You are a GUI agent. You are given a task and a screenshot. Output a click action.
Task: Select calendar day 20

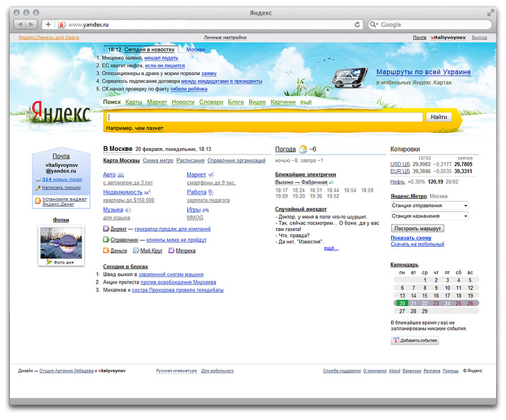[402, 303]
